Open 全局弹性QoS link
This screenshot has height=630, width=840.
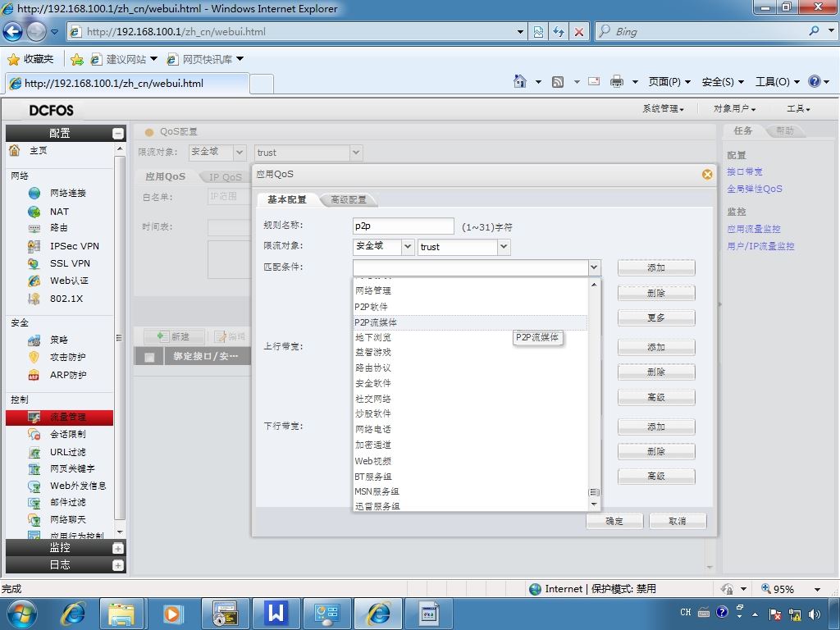tap(755, 189)
